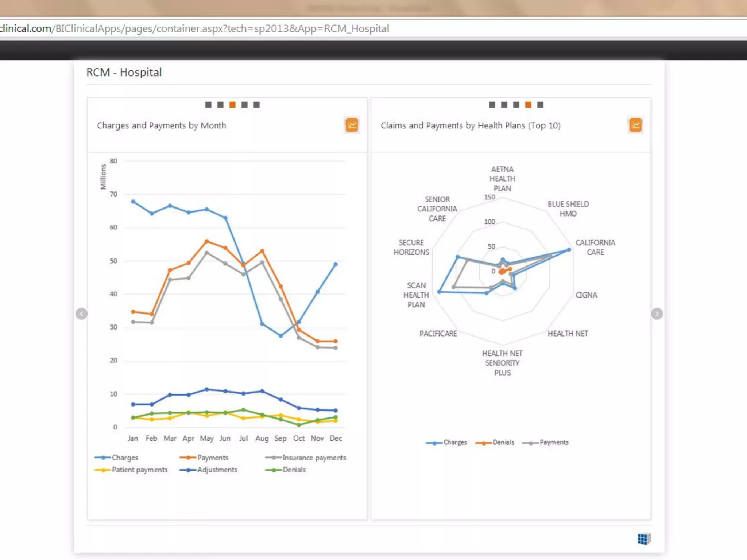Select second page indicator square in left panel
The height and width of the screenshot is (560, 747).
point(220,105)
